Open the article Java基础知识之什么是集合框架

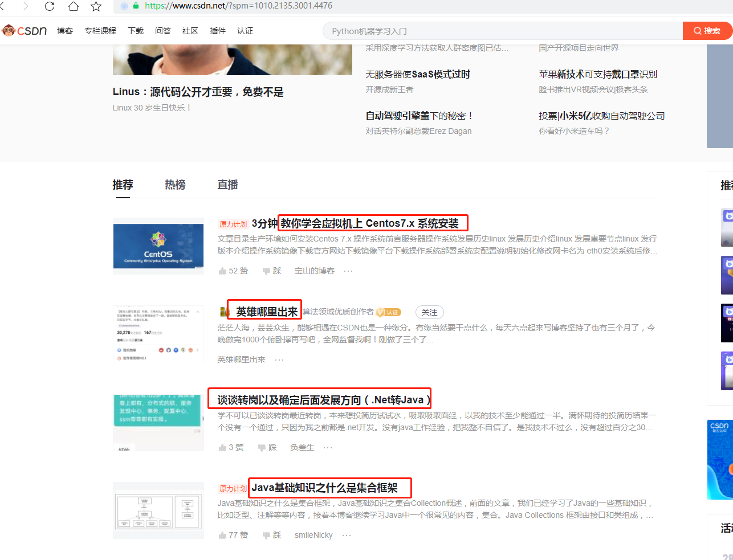click(x=325, y=488)
